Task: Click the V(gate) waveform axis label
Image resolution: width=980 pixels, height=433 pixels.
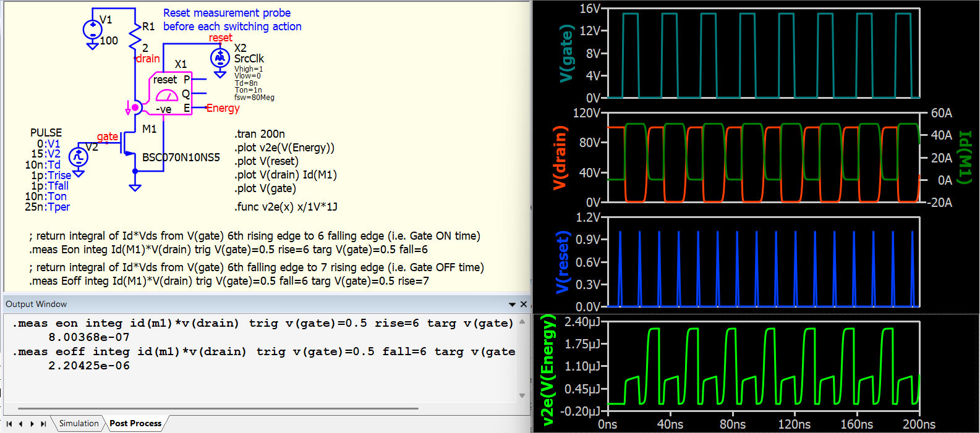Action: [x=566, y=54]
